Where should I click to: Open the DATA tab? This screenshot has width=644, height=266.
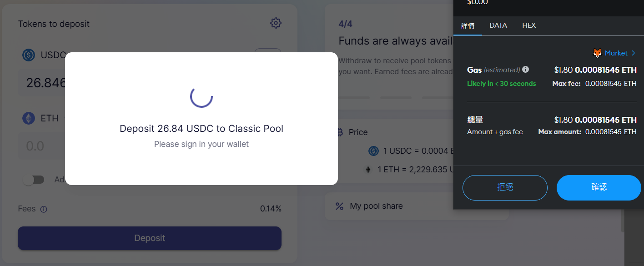tap(498, 25)
